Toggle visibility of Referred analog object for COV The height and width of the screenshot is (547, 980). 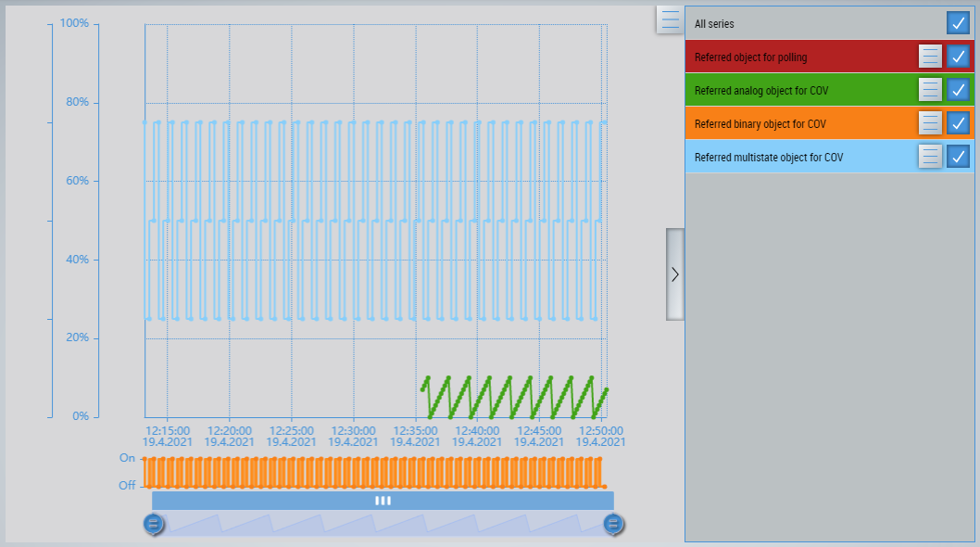pos(958,90)
